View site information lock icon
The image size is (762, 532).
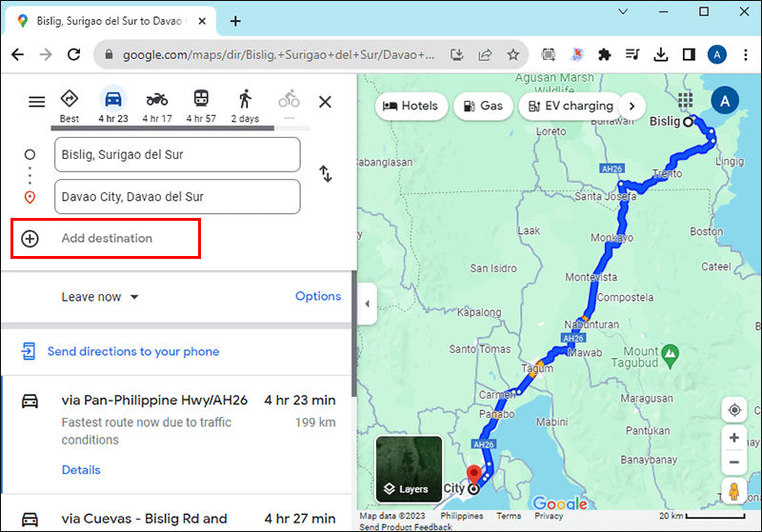pyautogui.click(x=109, y=54)
